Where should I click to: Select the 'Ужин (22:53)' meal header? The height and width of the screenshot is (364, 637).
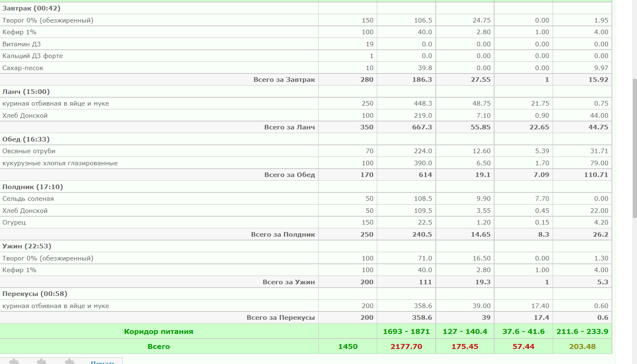click(27, 246)
